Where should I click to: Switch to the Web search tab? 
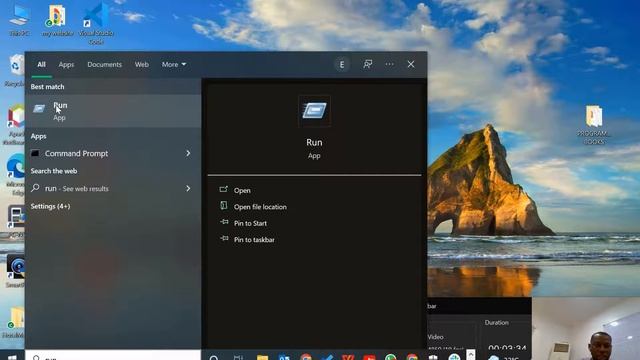point(142,64)
